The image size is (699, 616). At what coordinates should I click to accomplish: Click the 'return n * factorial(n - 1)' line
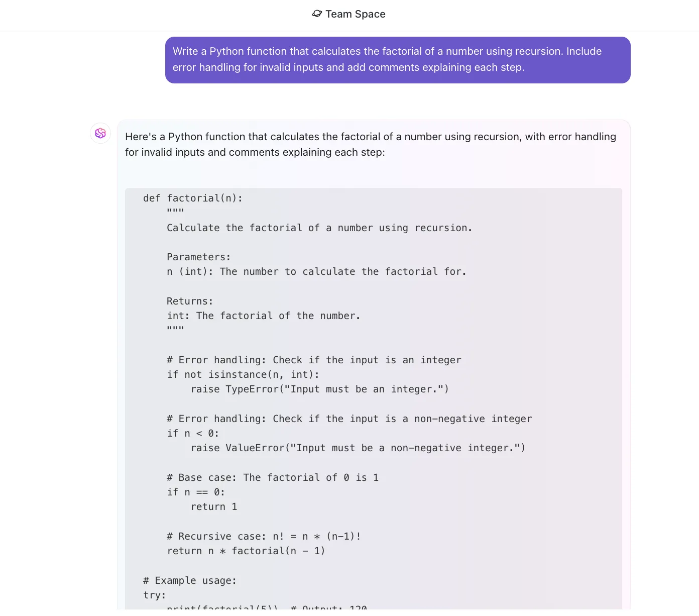tap(246, 551)
